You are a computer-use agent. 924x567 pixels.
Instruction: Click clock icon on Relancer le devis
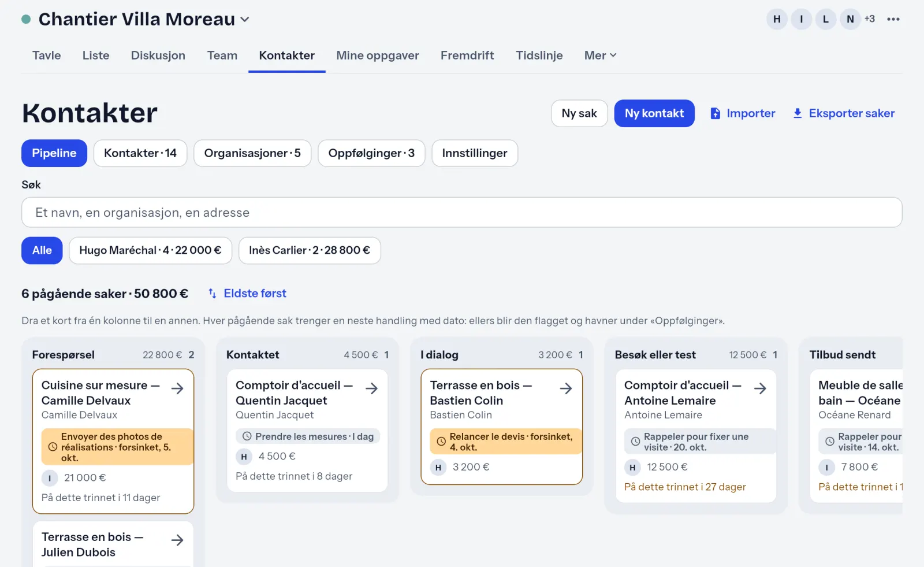(441, 442)
